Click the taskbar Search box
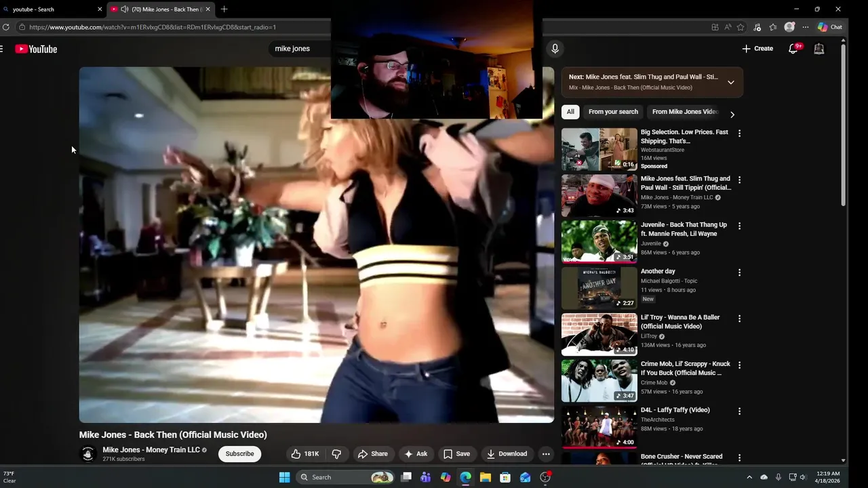Screen dimensions: 868x488 (346, 477)
